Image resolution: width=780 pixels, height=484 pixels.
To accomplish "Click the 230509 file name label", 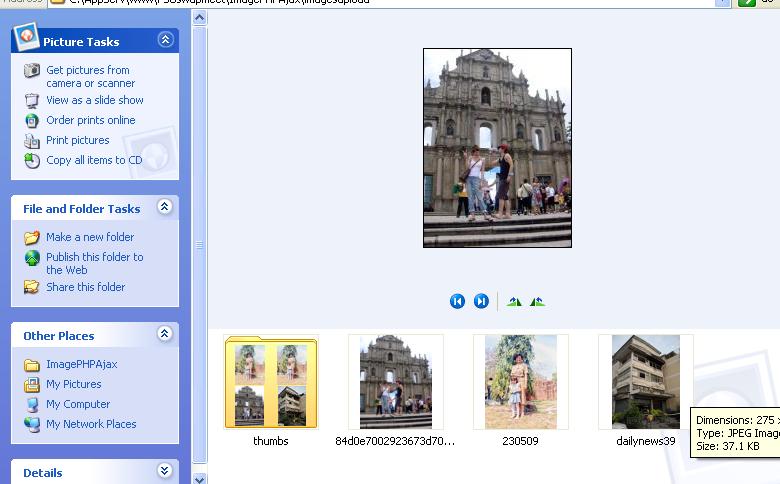I will coord(520,441).
